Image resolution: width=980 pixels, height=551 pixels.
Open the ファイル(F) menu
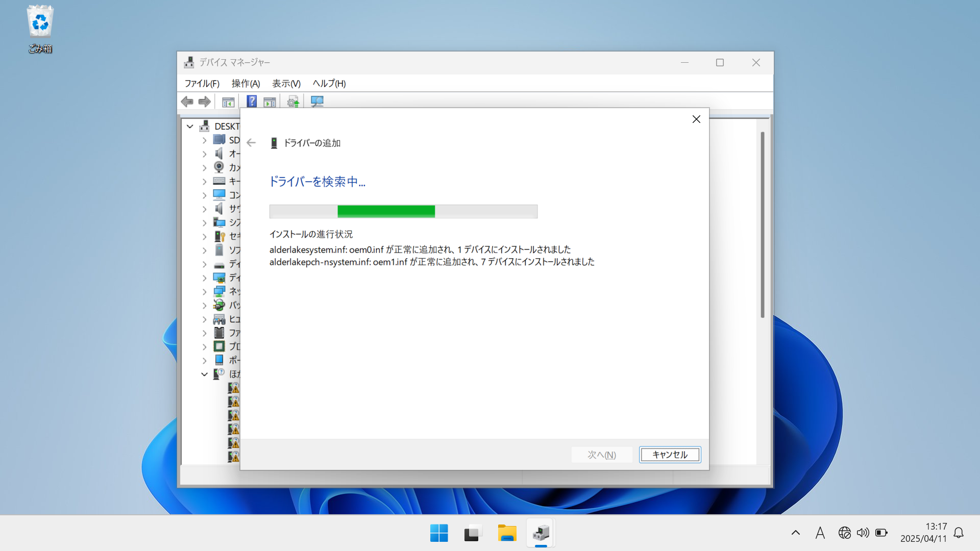(x=202, y=83)
